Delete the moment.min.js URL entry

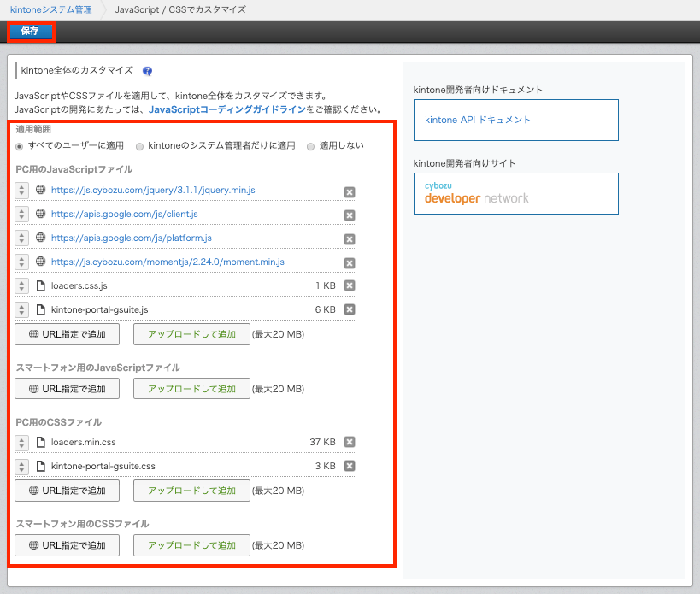click(x=350, y=263)
